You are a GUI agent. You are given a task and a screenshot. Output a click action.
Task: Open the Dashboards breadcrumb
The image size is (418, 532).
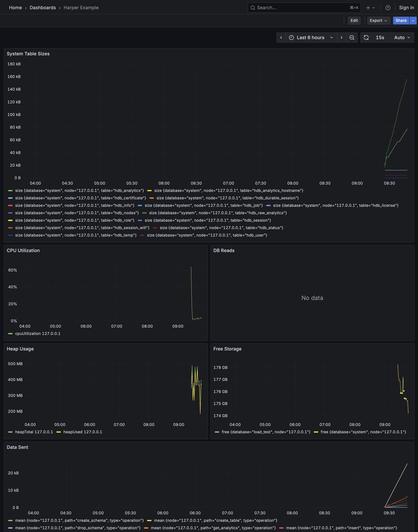pos(43,8)
